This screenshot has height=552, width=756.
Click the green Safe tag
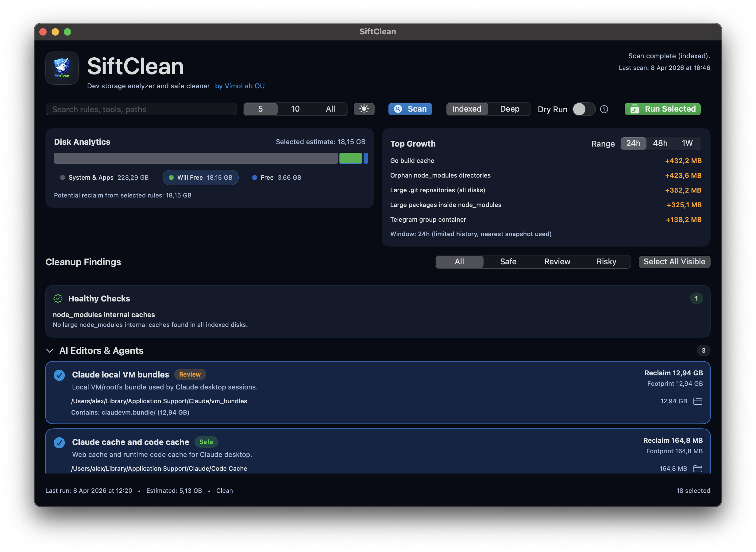click(x=206, y=442)
